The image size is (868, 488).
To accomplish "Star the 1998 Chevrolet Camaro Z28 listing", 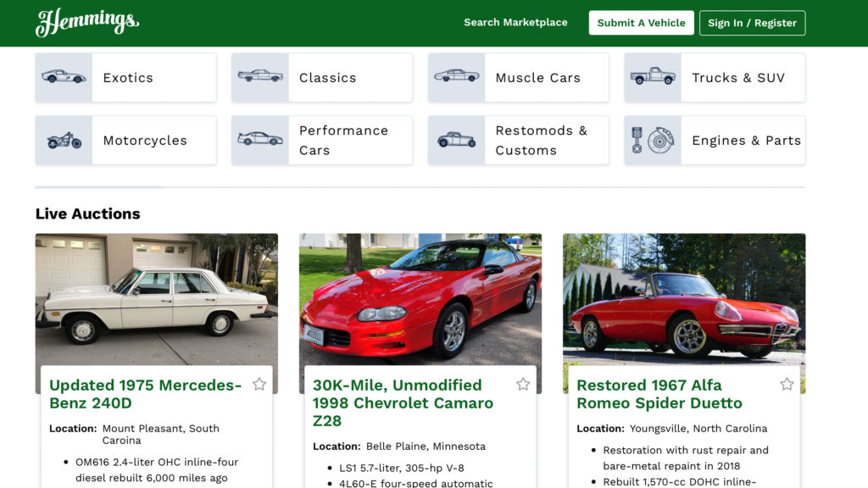I will point(523,384).
